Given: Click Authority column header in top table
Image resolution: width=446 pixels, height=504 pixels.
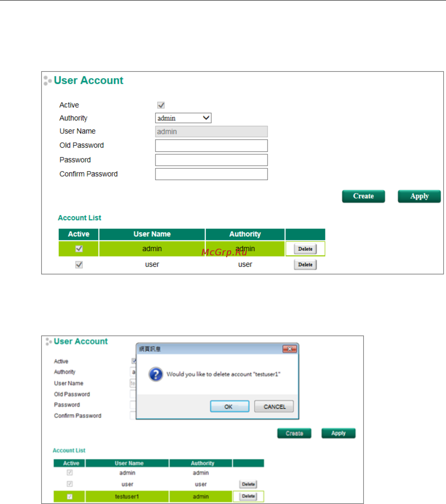Looking at the screenshot, I should (x=245, y=234).
